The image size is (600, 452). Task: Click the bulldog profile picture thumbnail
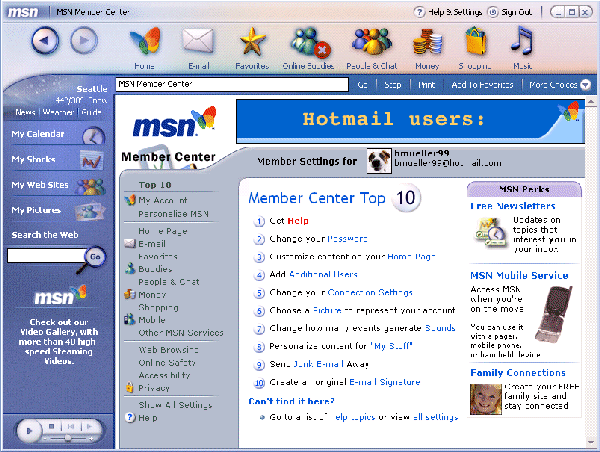pos(379,161)
